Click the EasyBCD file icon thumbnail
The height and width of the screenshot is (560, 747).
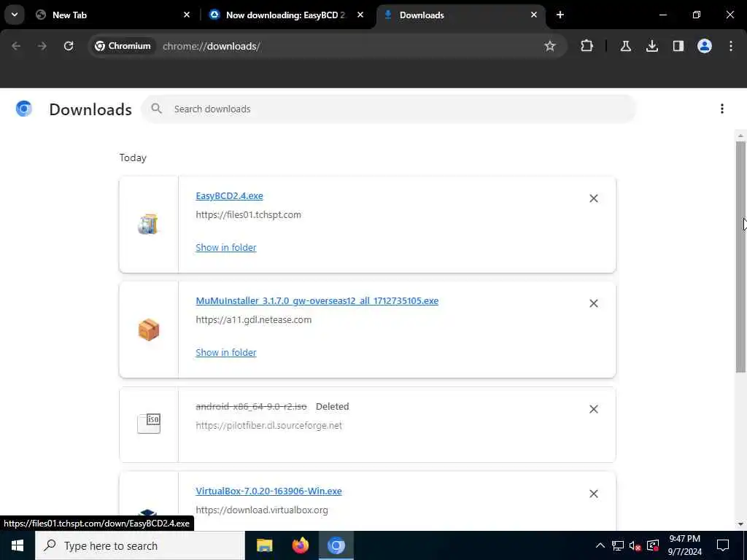click(x=148, y=225)
